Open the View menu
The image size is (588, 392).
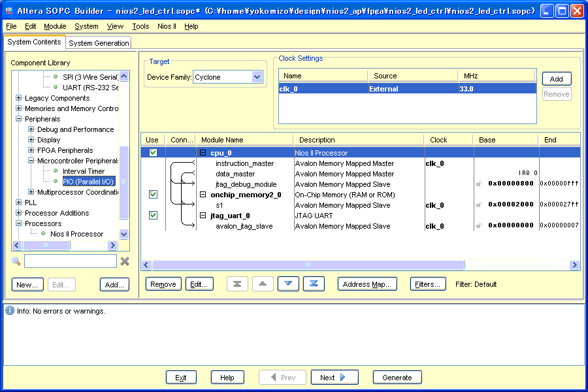click(x=115, y=26)
